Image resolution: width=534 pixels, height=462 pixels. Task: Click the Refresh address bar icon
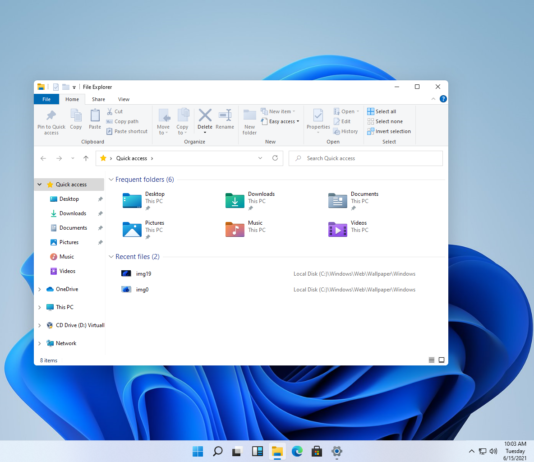click(275, 158)
